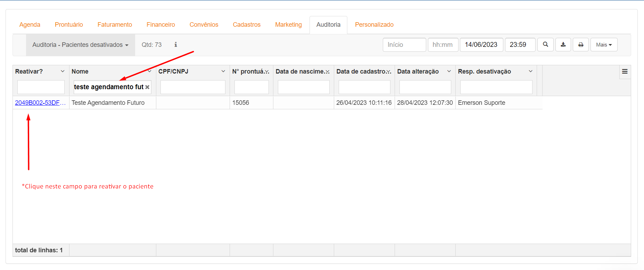Click the search magnifier button
The height and width of the screenshot is (270, 644).
pos(545,44)
